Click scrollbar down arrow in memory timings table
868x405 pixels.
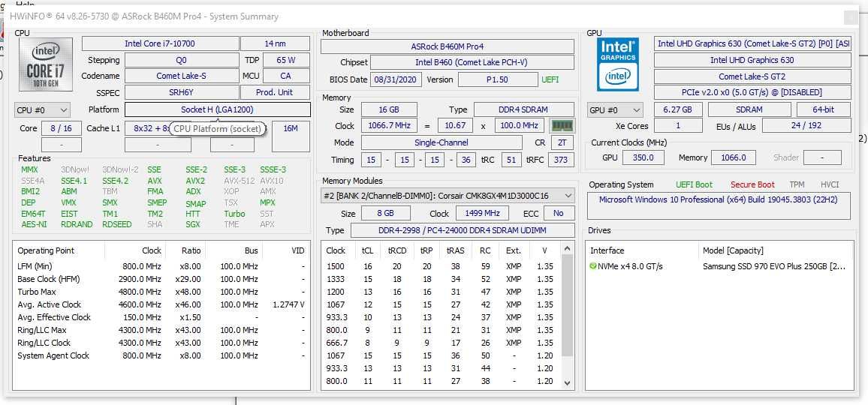click(x=567, y=382)
